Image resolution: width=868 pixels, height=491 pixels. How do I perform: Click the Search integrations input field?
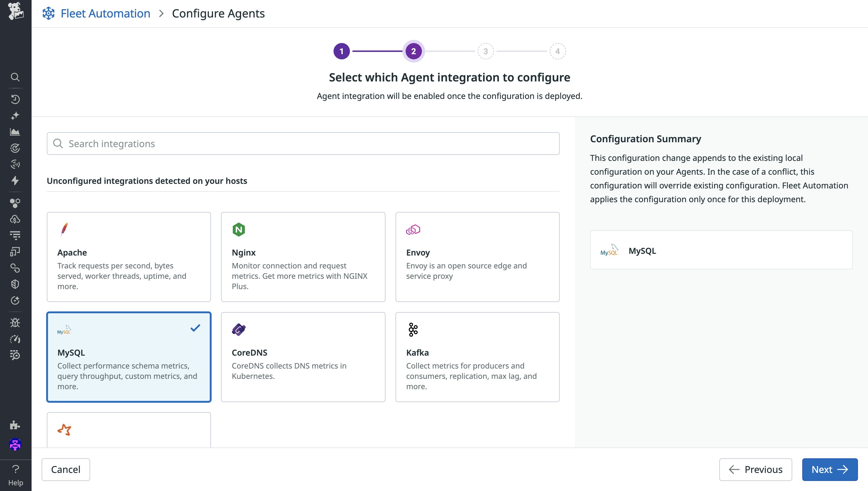pyautogui.click(x=303, y=143)
